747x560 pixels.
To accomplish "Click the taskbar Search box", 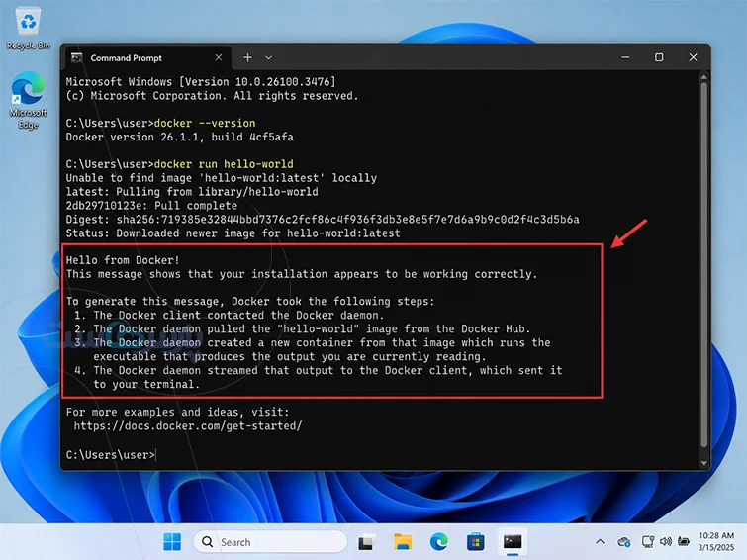I will [x=270, y=542].
